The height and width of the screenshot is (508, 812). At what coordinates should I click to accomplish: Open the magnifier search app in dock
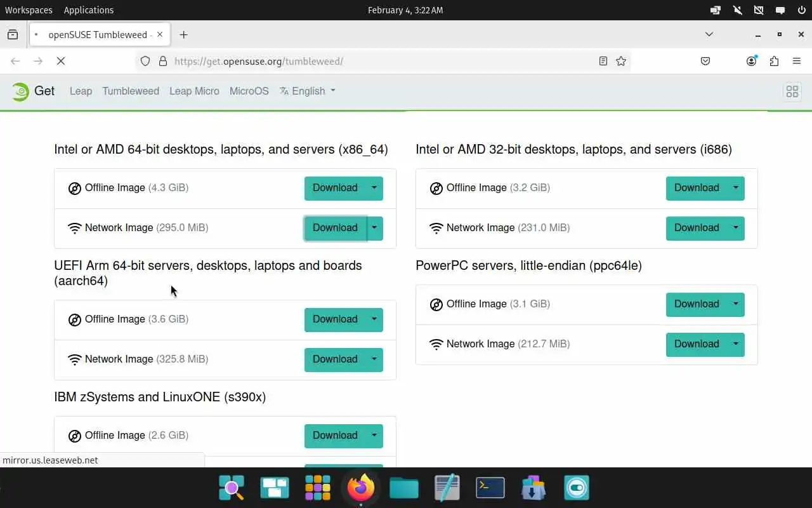click(232, 488)
